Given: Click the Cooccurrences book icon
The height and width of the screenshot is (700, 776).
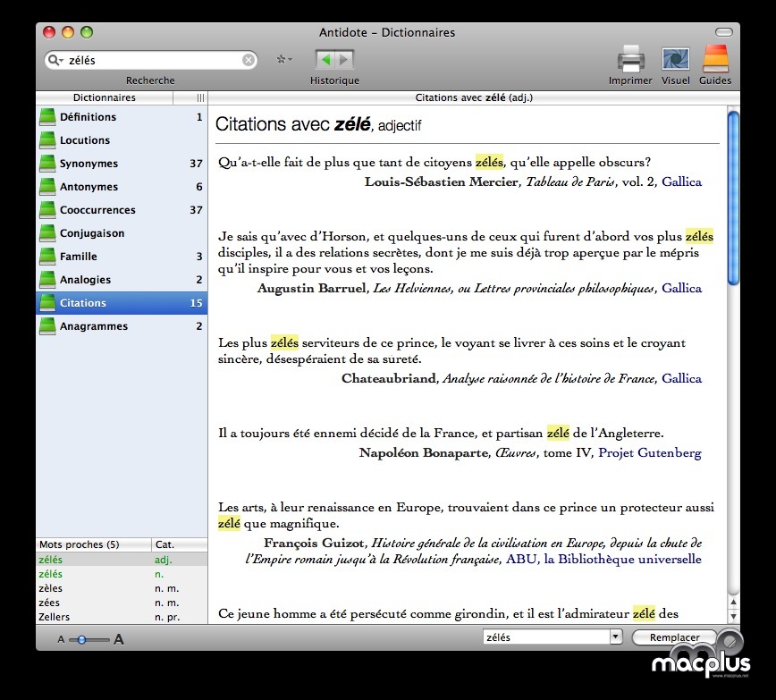Looking at the screenshot, I should coord(47,210).
